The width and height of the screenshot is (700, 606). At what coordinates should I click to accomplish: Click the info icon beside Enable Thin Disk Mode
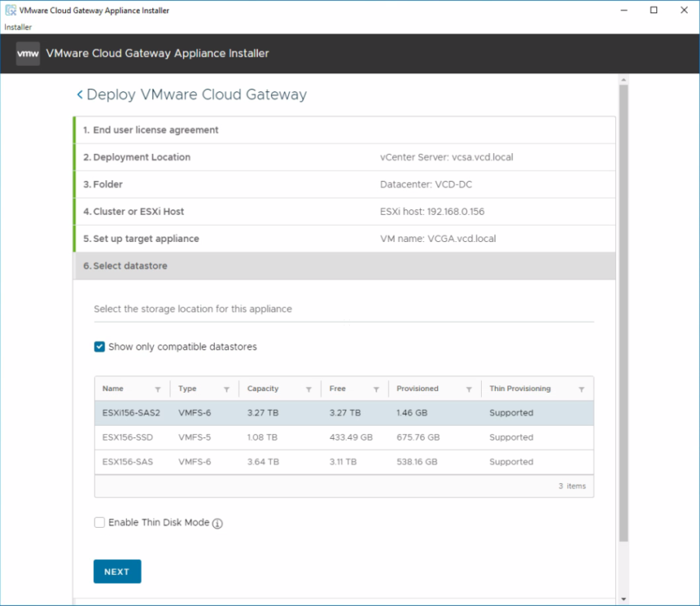pyautogui.click(x=216, y=522)
